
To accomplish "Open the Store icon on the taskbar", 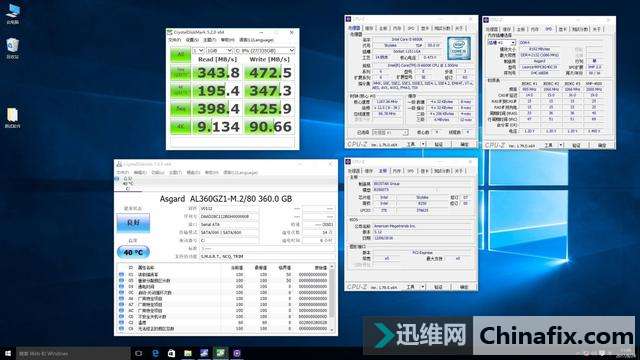I will tap(171, 353).
